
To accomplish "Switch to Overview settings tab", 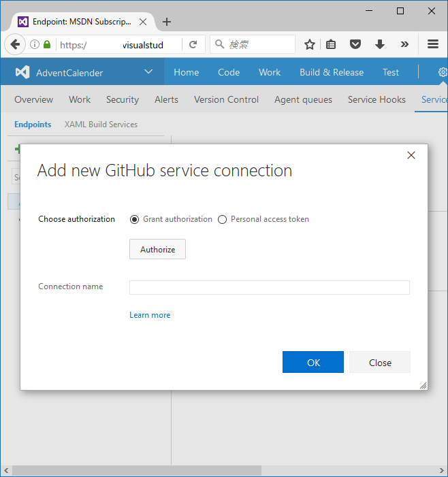I will 34,99.
